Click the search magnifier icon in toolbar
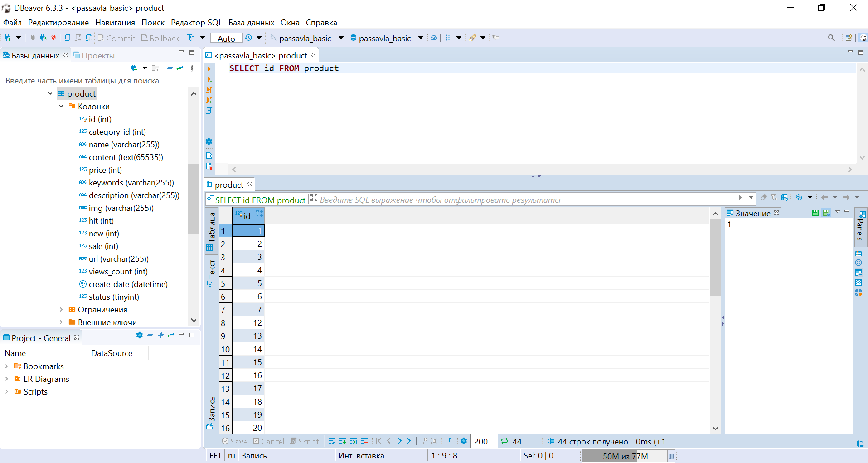868x463 pixels. pyautogui.click(x=831, y=38)
